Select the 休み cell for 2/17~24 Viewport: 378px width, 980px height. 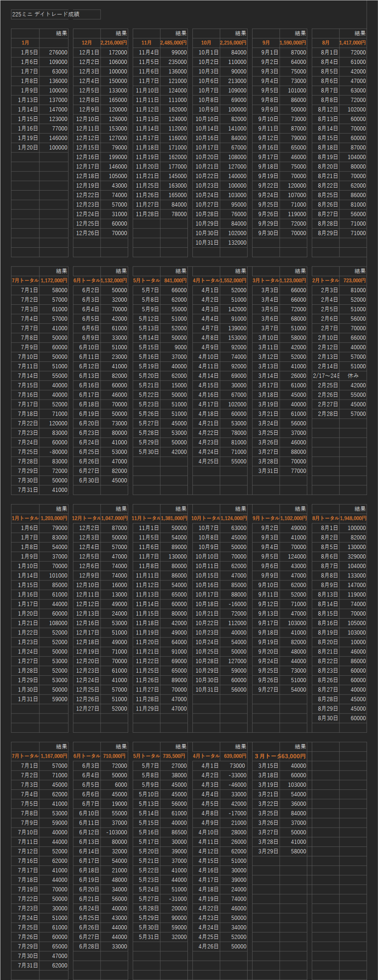click(353, 376)
